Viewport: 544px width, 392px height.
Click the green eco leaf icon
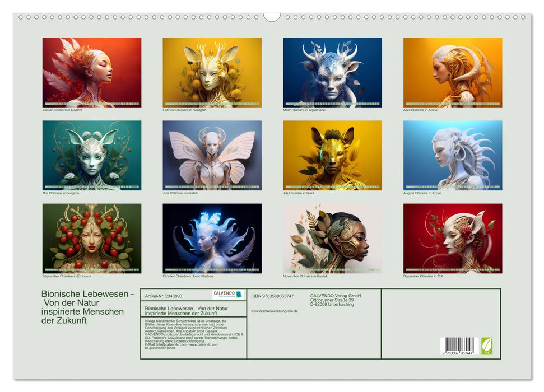(x=486, y=346)
